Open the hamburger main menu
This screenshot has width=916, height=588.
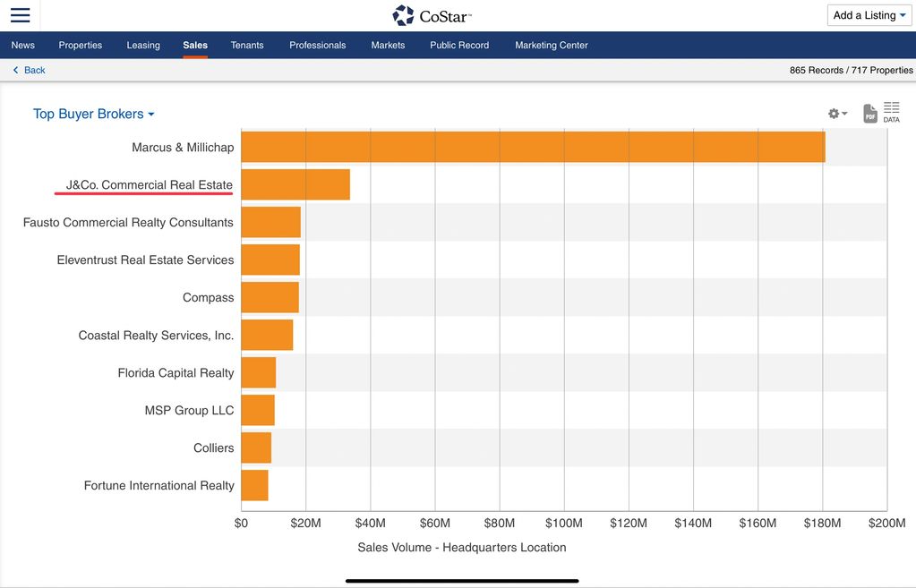[20, 15]
